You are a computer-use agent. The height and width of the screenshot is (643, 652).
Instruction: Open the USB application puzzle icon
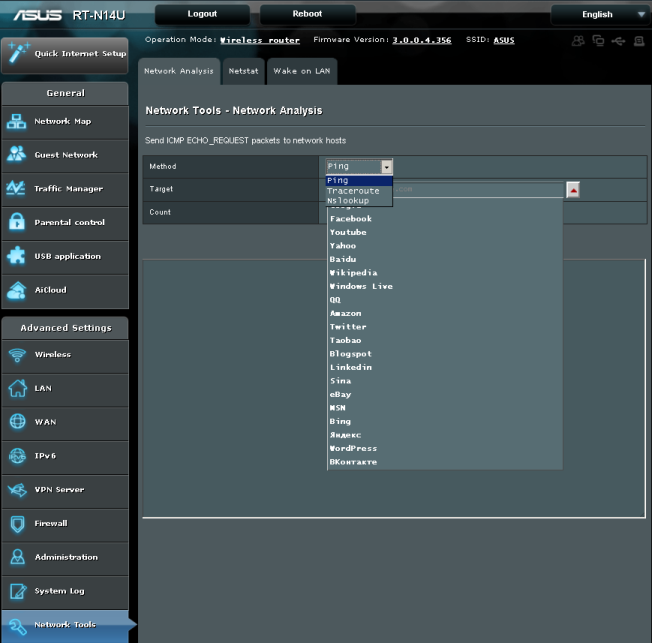[x=17, y=256]
